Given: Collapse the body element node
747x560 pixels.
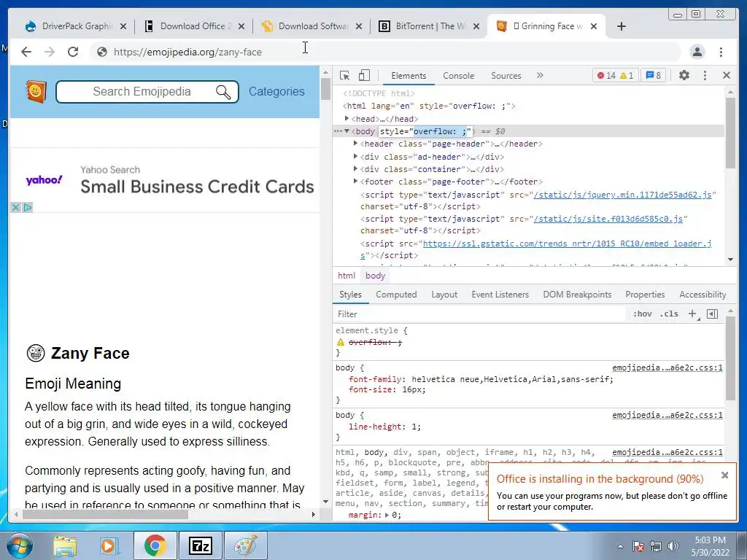Looking at the screenshot, I should 347,131.
